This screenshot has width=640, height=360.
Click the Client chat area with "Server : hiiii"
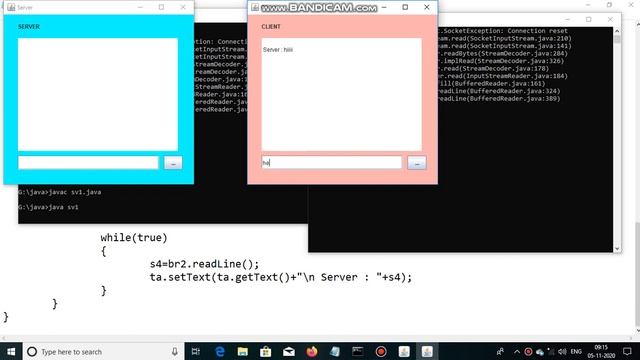point(342,94)
